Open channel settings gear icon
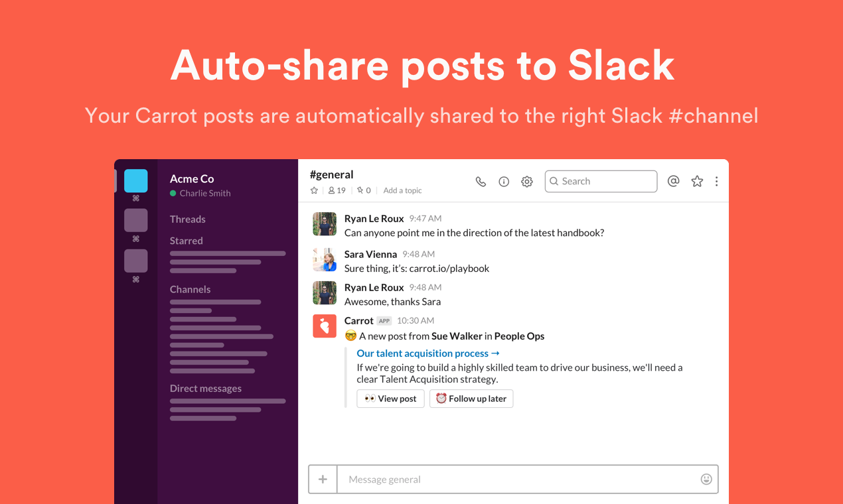This screenshot has width=843, height=504. 527,182
